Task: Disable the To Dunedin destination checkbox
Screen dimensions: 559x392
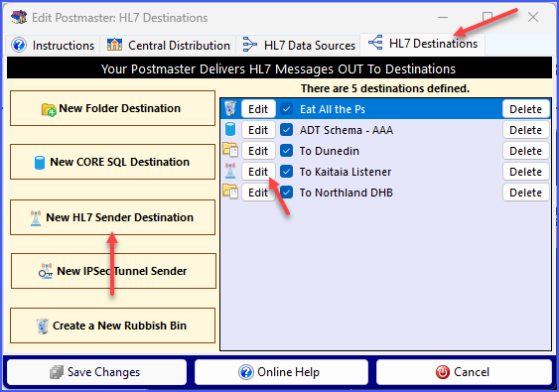Action: pyautogui.click(x=286, y=151)
